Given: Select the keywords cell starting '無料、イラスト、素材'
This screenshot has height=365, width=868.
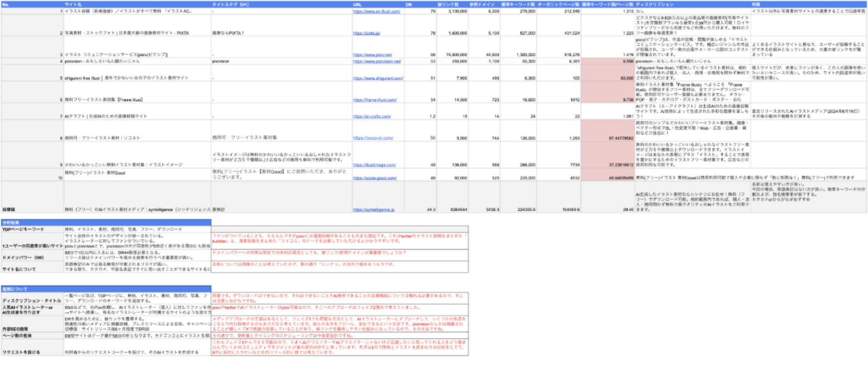Looking at the screenshot, I should pos(137,229).
